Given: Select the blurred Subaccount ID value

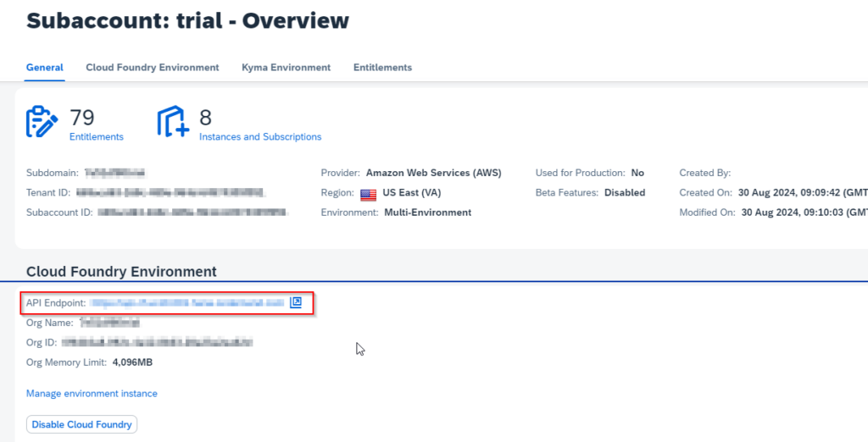Looking at the screenshot, I should [x=193, y=213].
